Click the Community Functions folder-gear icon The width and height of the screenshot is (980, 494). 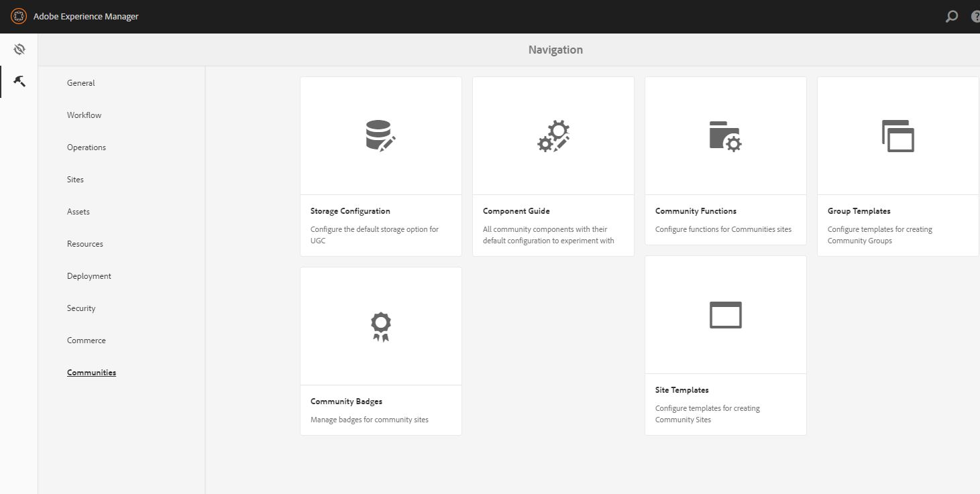tap(725, 136)
